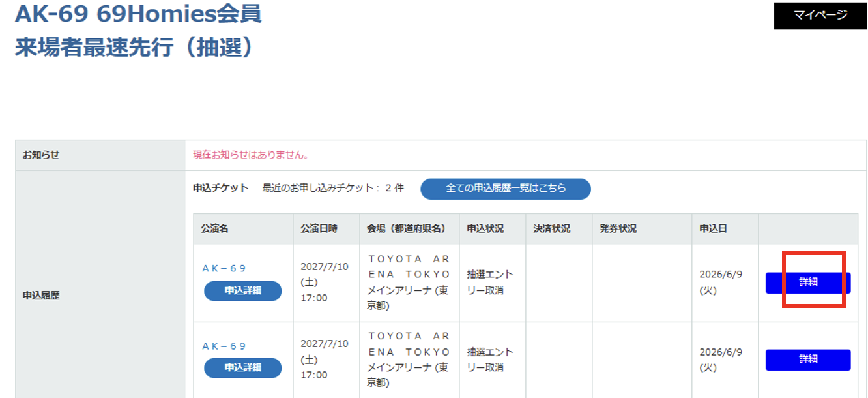Click 抽選エントリー取消 status in second row
The width and height of the screenshot is (868, 398).
(490, 360)
